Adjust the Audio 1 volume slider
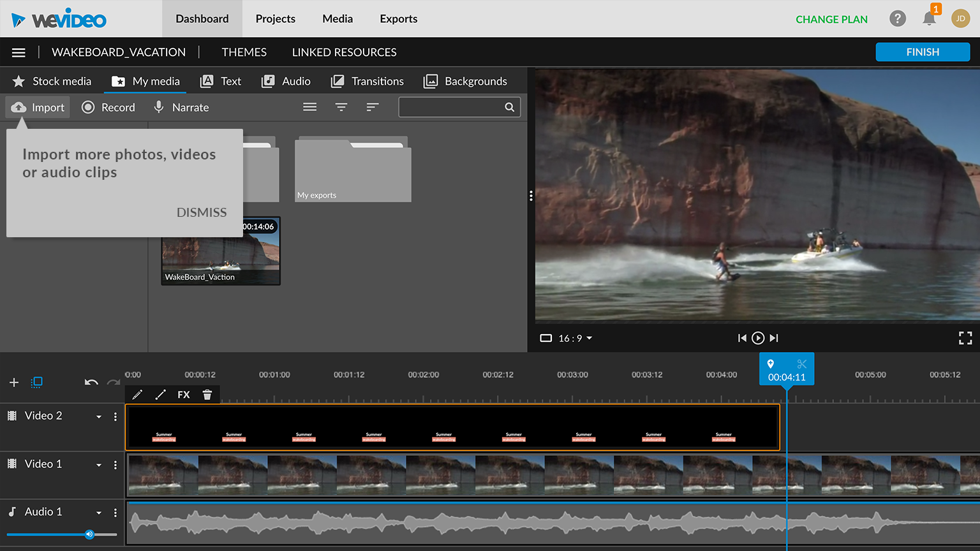Screen dimensions: 980x551 [90, 534]
